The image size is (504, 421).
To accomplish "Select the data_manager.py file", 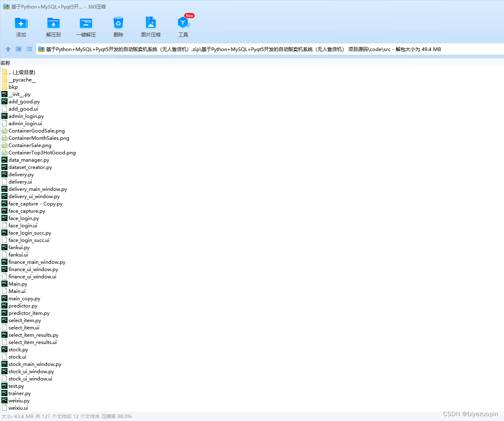I will point(26,160).
